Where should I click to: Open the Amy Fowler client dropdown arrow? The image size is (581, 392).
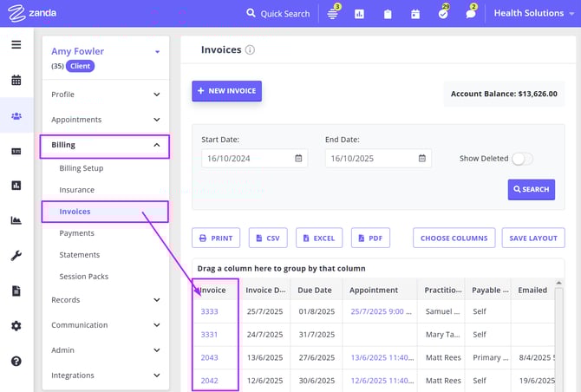click(157, 52)
